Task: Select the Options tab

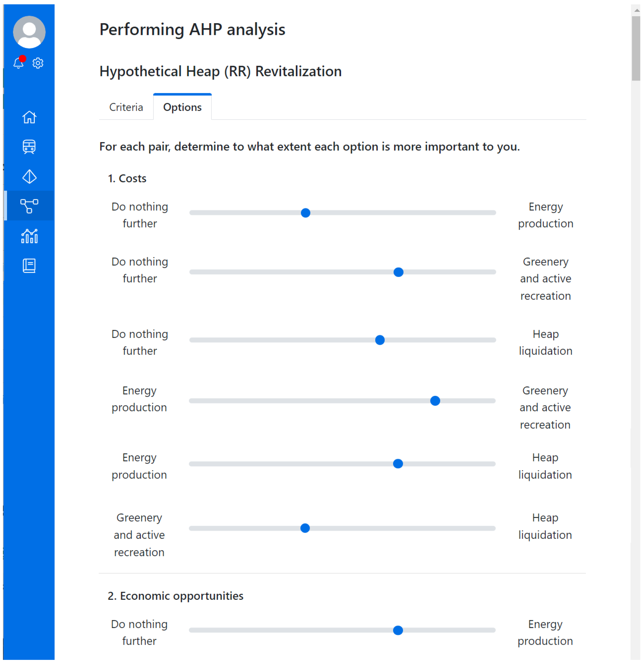Action: [182, 107]
